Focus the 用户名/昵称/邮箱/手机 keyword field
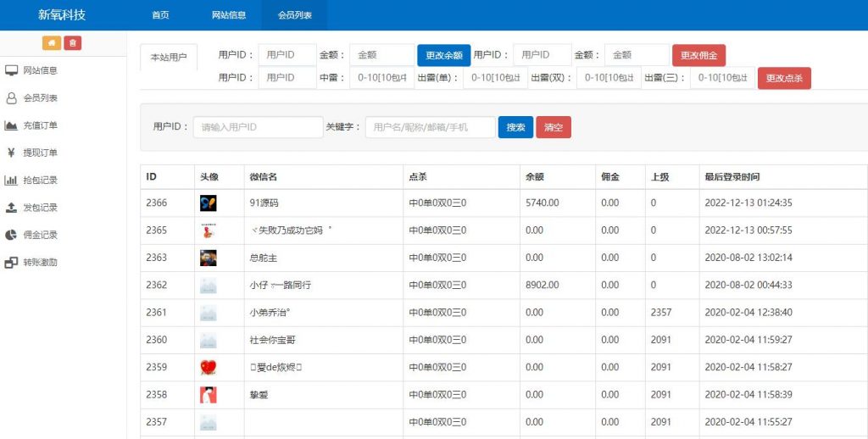The image size is (868, 439). point(431,127)
